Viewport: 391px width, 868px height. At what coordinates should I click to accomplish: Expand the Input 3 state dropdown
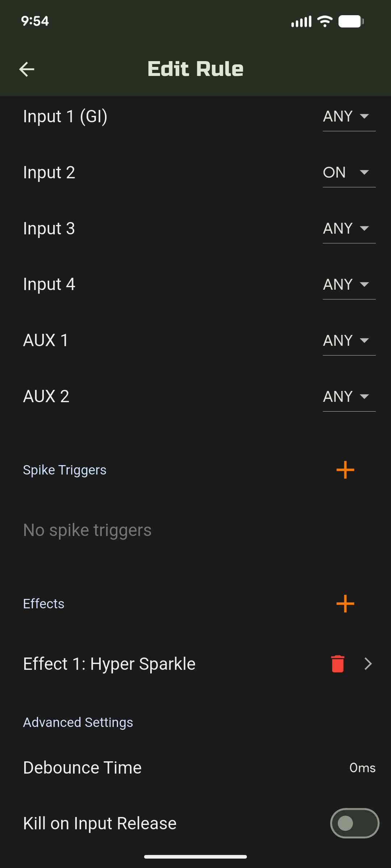pyautogui.click(x=349, y=229)
